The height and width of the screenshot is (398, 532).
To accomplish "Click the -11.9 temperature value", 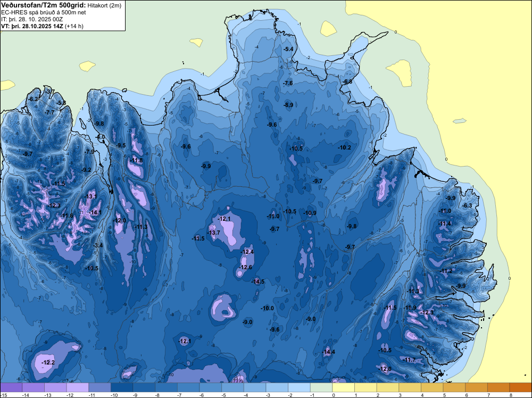I will [410, 308].
